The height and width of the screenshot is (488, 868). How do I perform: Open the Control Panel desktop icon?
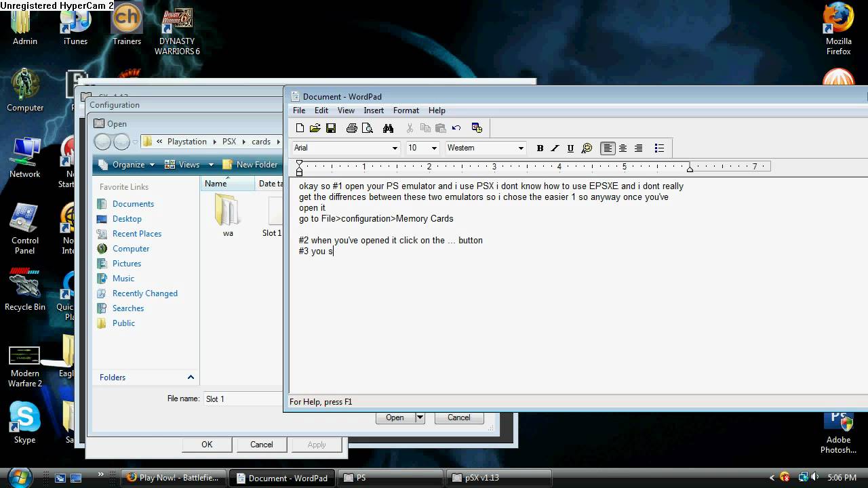(25, 228)
